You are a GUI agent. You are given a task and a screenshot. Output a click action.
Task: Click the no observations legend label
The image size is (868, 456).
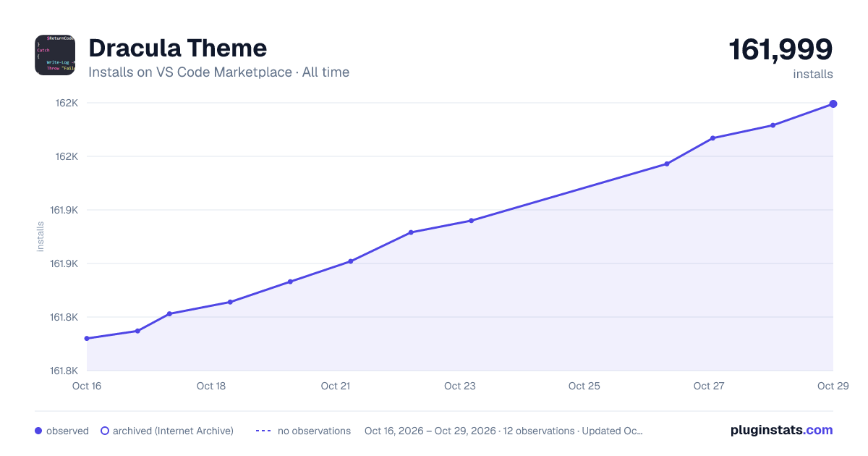314,431
